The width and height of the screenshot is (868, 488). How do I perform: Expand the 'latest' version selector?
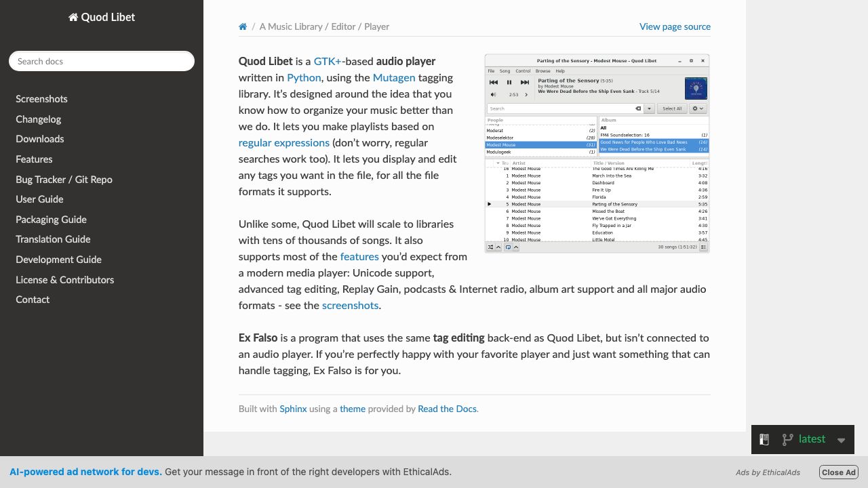click(803, 439)
